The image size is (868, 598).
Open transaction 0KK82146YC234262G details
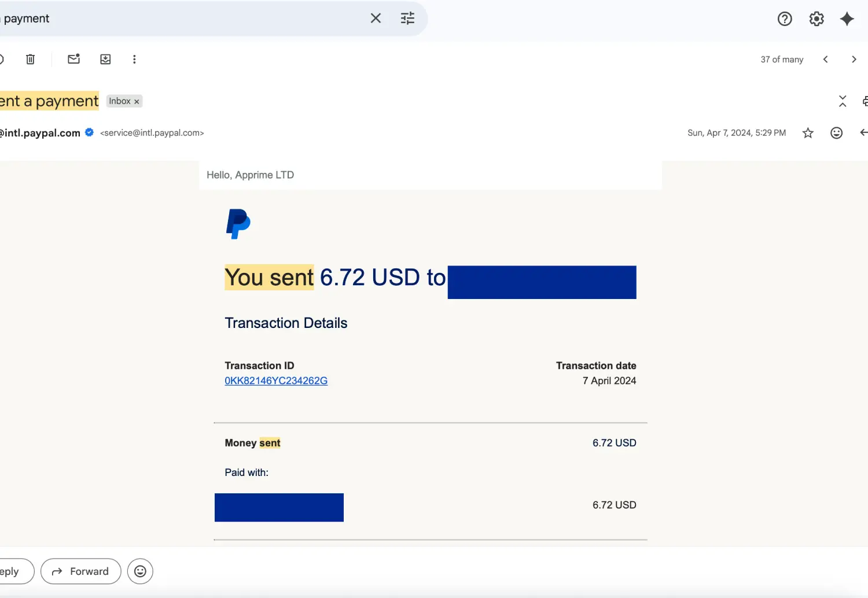tap(276, 381)
